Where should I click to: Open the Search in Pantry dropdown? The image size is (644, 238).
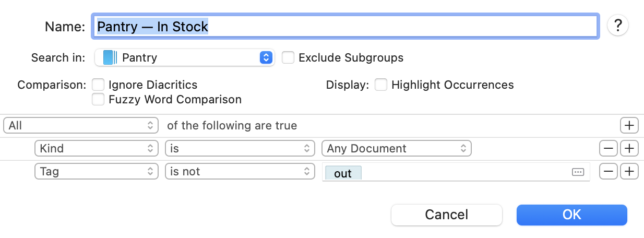click(x=266, y=57)
